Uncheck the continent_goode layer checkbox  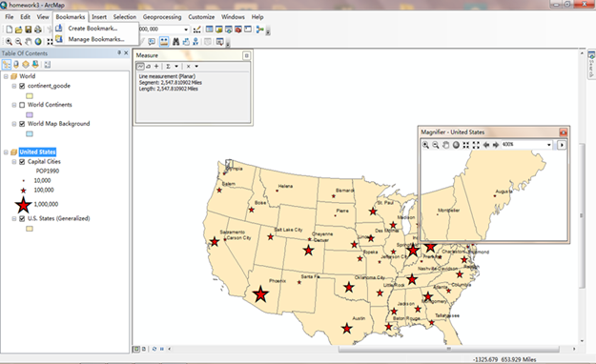pyautogui.click(x=22, y=86)
